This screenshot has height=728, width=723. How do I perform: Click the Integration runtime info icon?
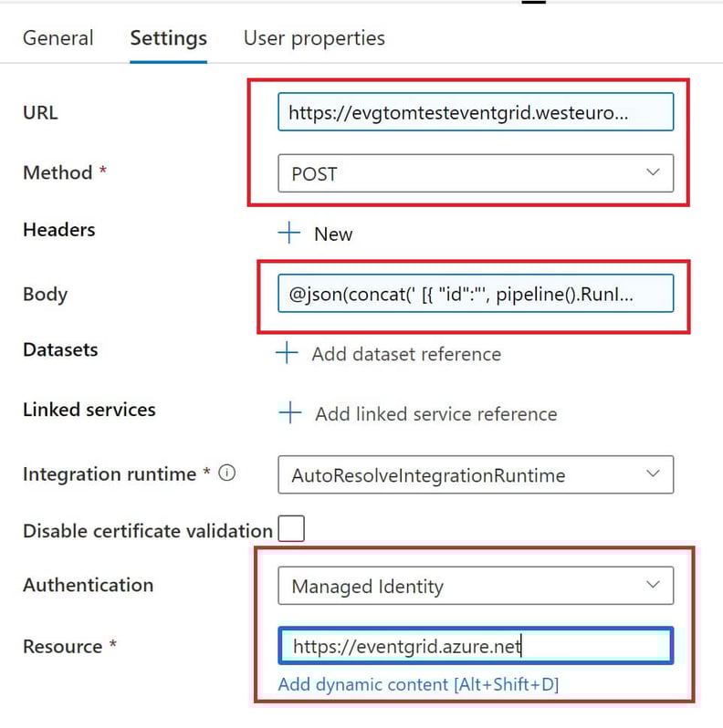[x=226, y=473]
